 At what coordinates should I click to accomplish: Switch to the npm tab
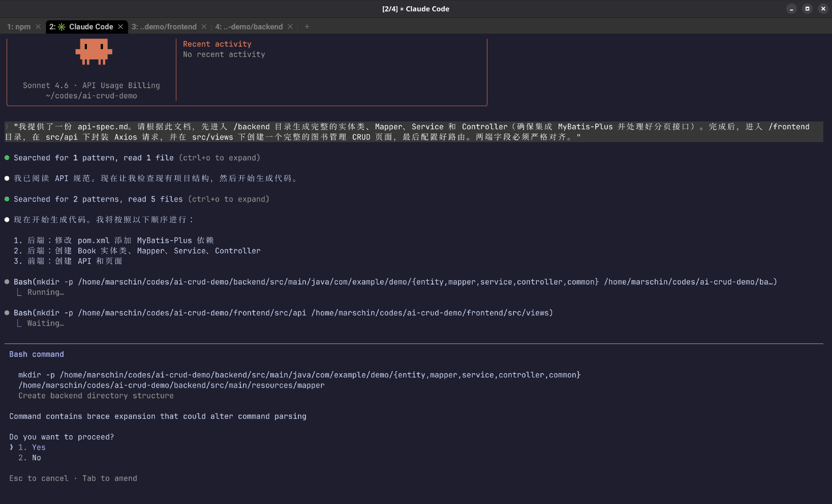[19, 27]
